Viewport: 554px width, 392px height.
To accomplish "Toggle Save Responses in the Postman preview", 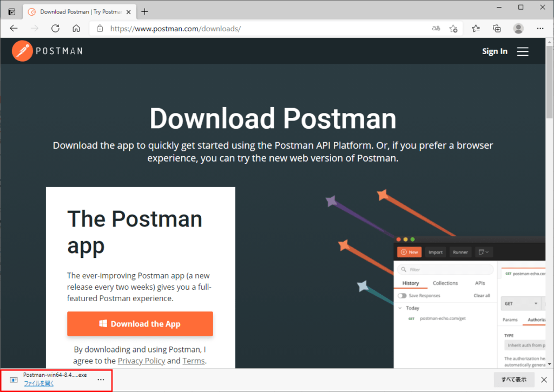I will point(403,295).
